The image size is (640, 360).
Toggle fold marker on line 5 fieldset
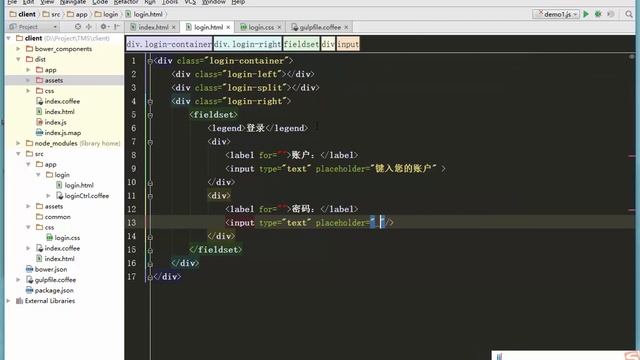150,115
